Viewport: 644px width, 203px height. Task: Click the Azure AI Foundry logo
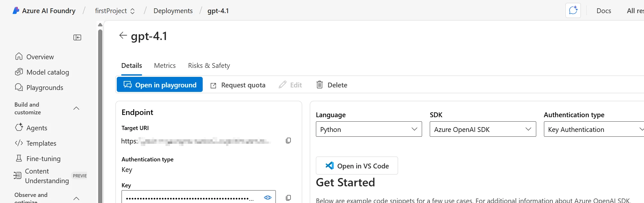pyautogui.click(x=16, y=11)
